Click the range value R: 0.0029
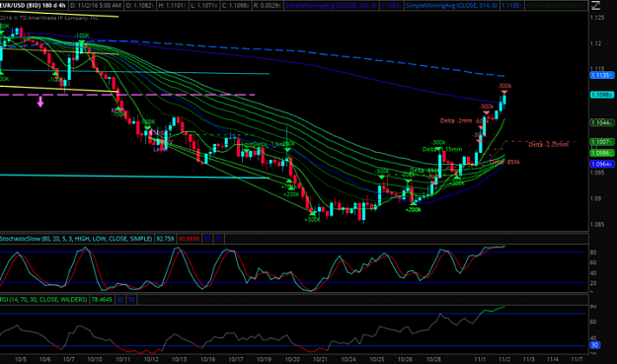This screenshot has height=364, width=617. [267, 6]
